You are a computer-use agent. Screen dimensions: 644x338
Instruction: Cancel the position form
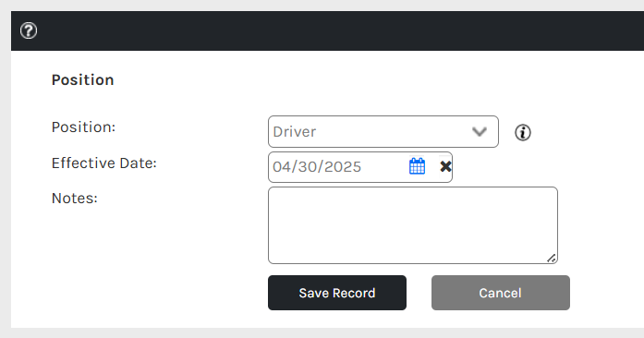tap(500, 293)
